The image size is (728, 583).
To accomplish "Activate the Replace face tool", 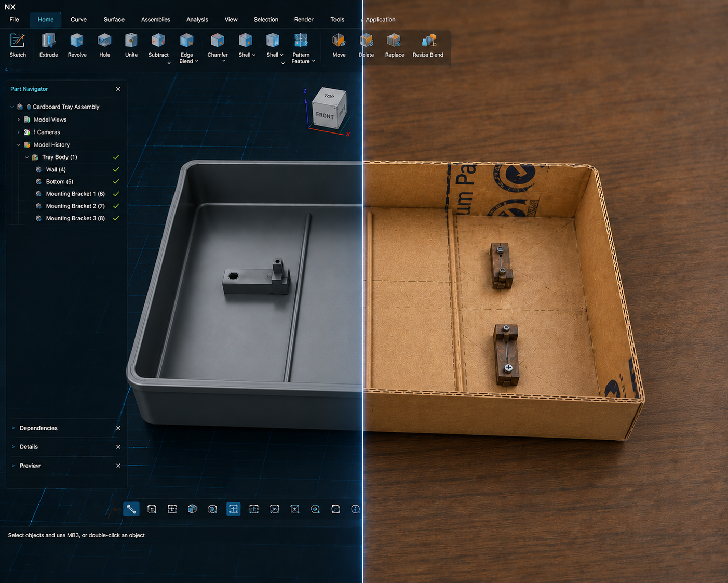I will (394, 41).
